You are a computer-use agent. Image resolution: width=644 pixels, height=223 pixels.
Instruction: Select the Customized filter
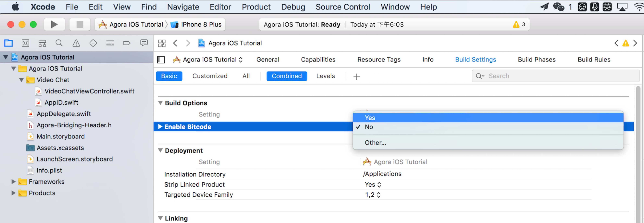coord(210,76)
